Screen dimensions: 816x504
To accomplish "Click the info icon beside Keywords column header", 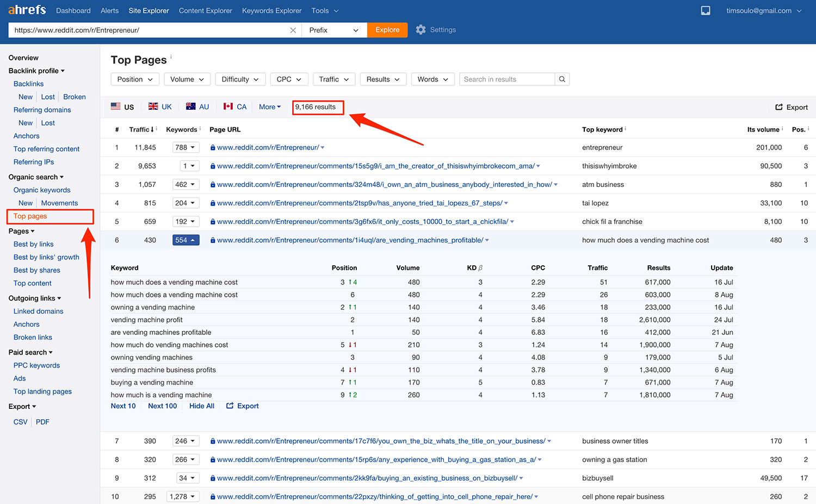I will [x=200, y=128].
